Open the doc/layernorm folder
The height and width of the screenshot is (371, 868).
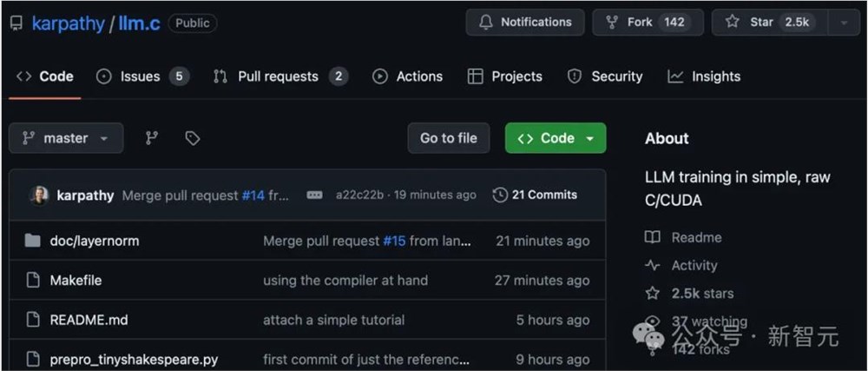coord(94,241)
